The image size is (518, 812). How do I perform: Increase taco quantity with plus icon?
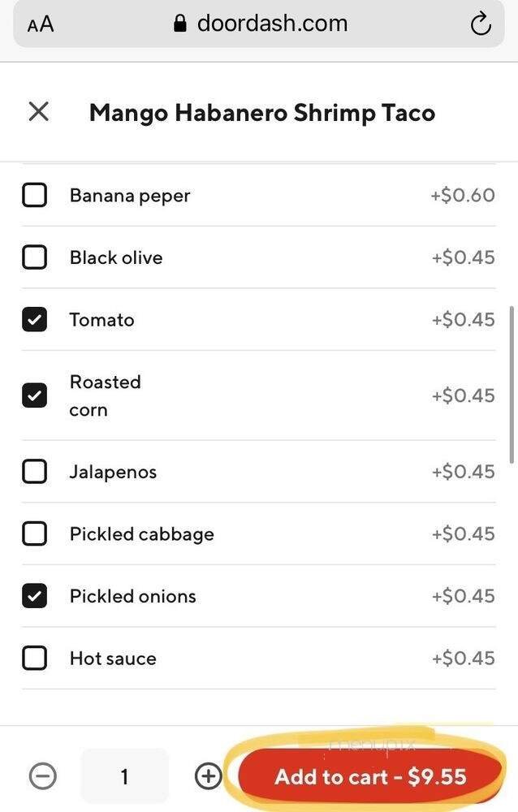(208, 776)
